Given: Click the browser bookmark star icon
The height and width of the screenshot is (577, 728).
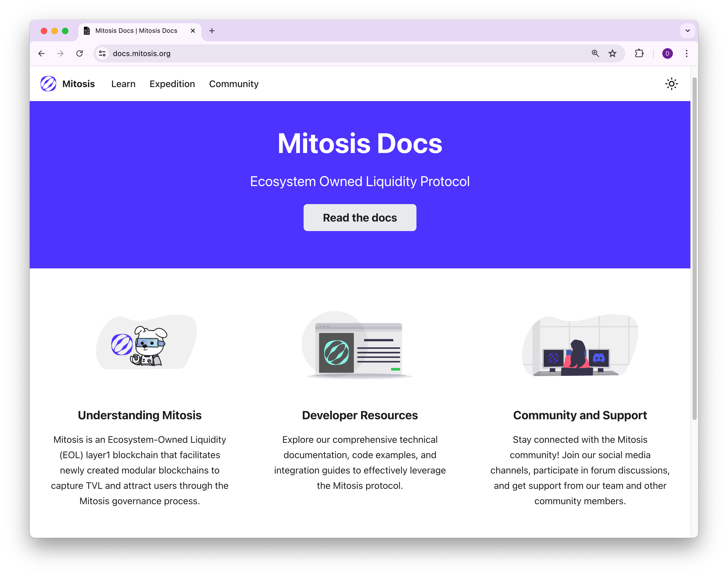Looking at the screenshot, I should pos(612,53).
